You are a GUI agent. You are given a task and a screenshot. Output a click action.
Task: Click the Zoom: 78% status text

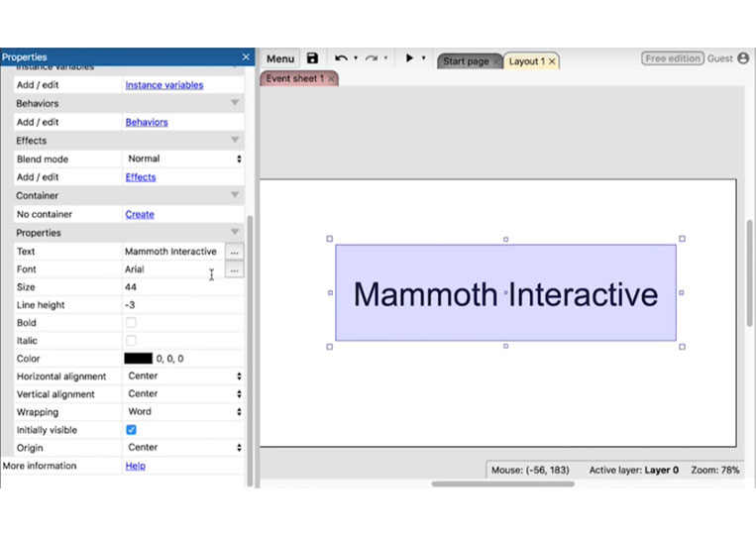point(715,470)
